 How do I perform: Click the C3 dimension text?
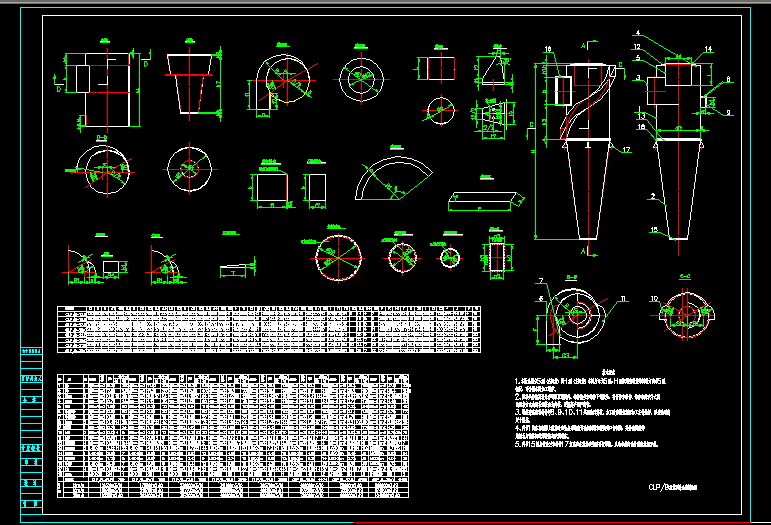[565, 355]
